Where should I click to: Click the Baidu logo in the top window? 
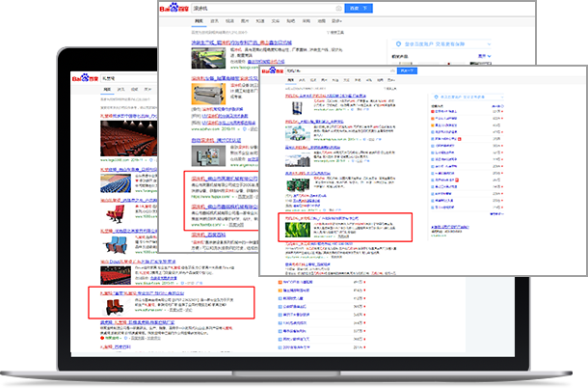tap(175, 10)
